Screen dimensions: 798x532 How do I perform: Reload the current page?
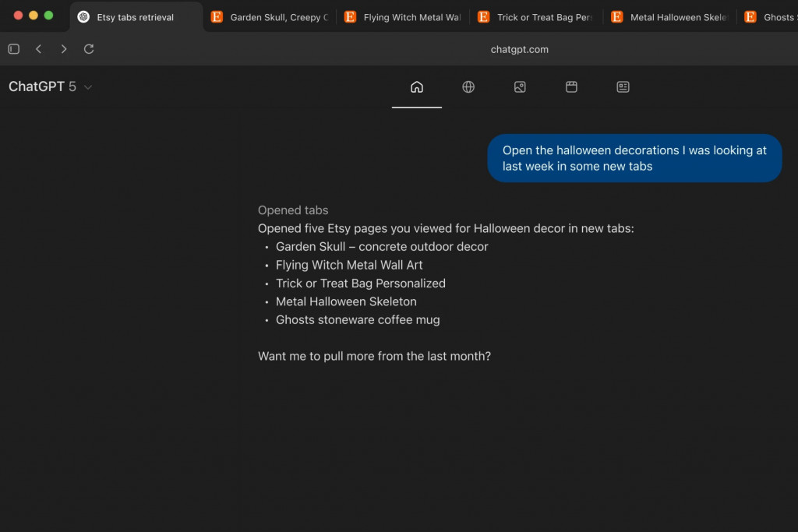(x=88, y=48)
